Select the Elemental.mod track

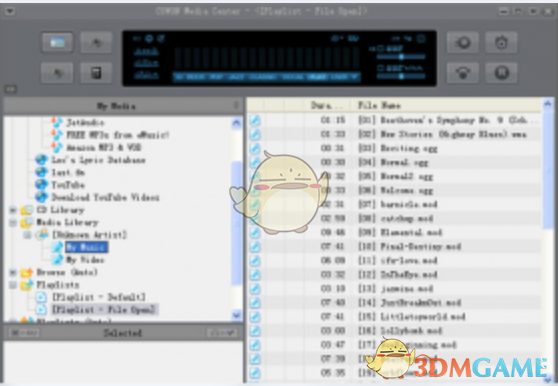[x=394, y=233]
